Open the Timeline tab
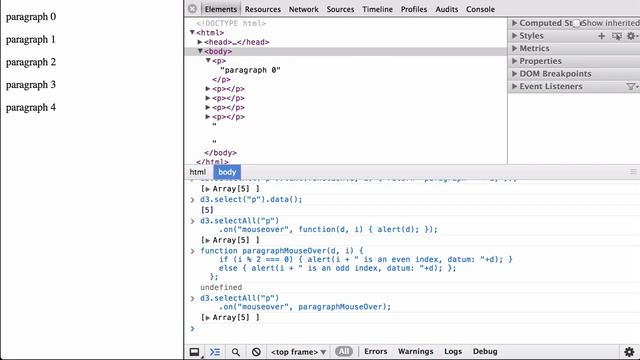This screenshot has width=640, height=360. point(377,9)
